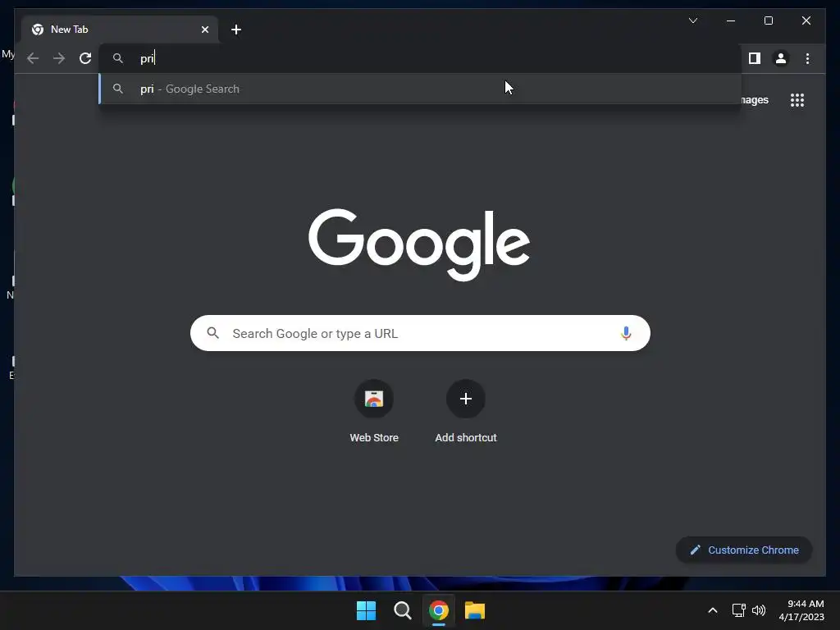Open the Google apps grid
The height and width of the screenshot is (630, 840).
[797, 100]
